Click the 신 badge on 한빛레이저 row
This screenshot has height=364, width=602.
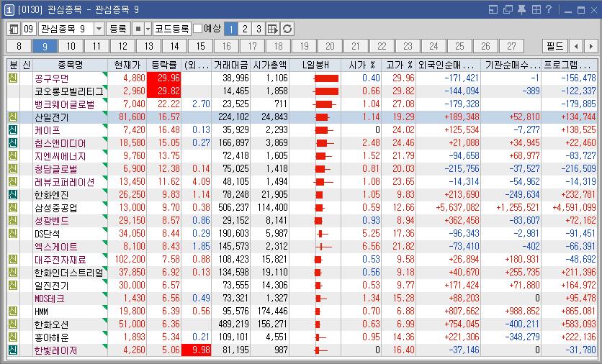(13, 350)
